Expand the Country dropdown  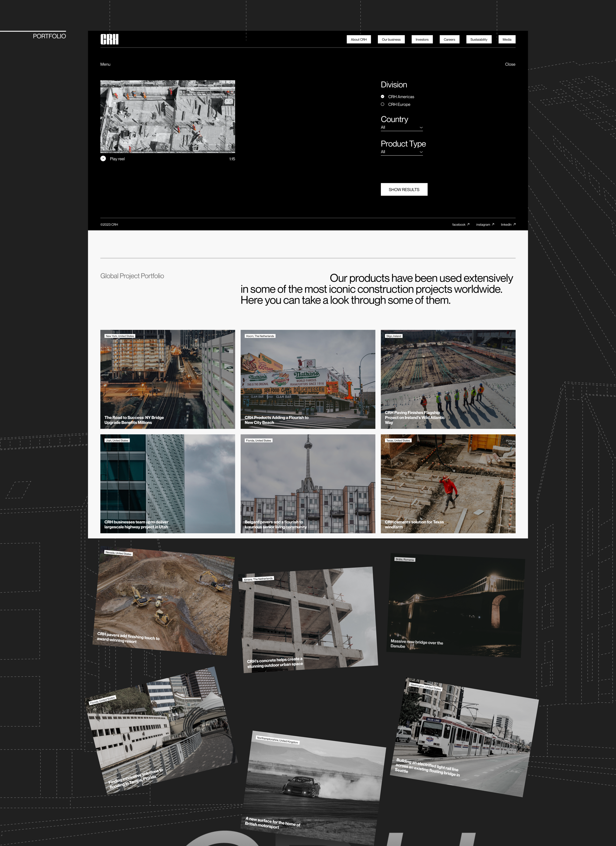click(402, 128)
